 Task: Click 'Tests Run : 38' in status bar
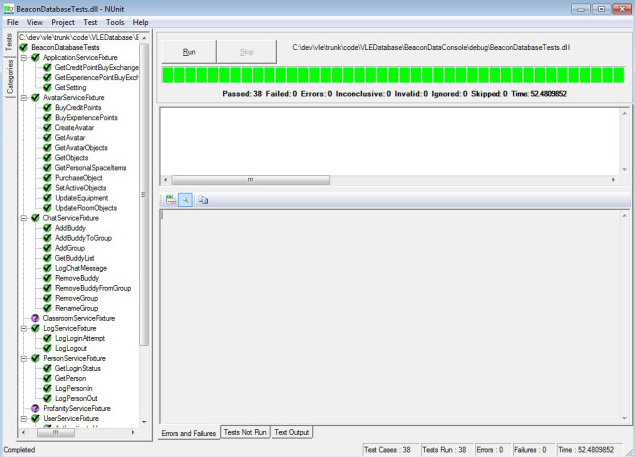click(x=444, y=450)
